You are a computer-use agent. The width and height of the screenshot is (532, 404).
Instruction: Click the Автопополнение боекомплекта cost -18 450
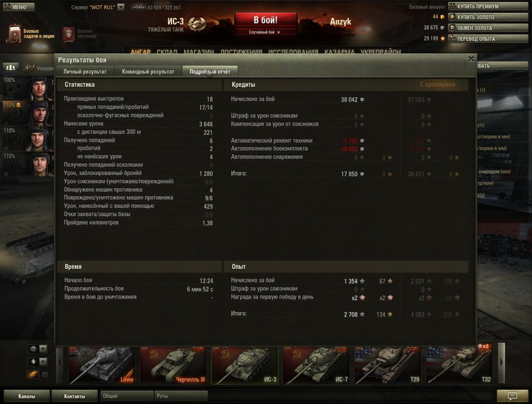coord(348,149)
